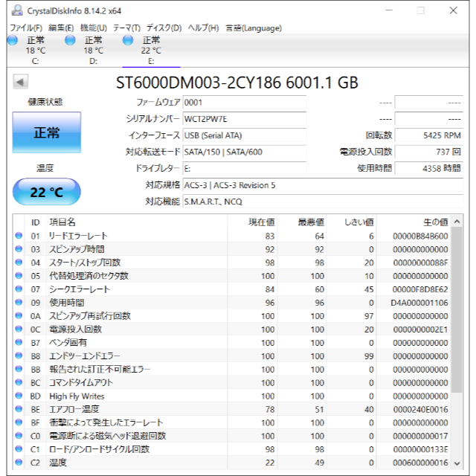Click status dot for 0A スピンアップ再試行回数
The image size is (476, 476).
19,315
